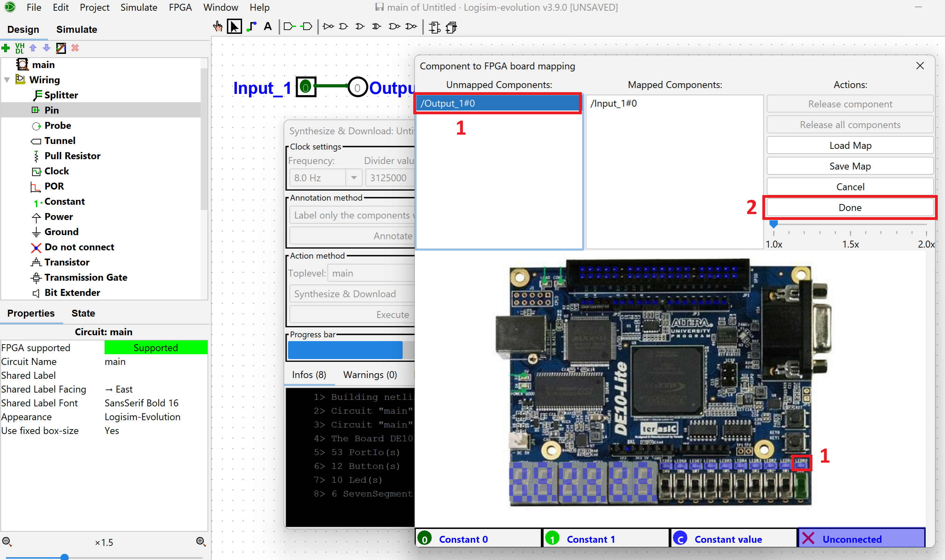The height and width of the screenshot is (560, 945).
Task: Select the NAND gate toolbar icon
Action: (394, 27)
